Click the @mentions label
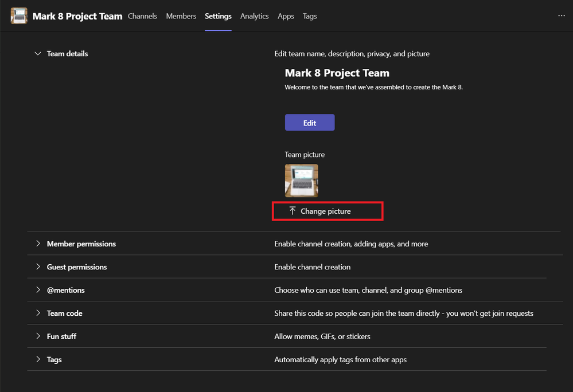573x392 pixels. (66, 290)
